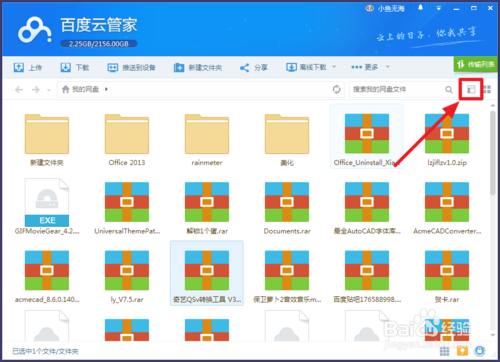Go to 我的网盘 home breadcrumb
The image size is (500, 362).
(x=80, y=89)
